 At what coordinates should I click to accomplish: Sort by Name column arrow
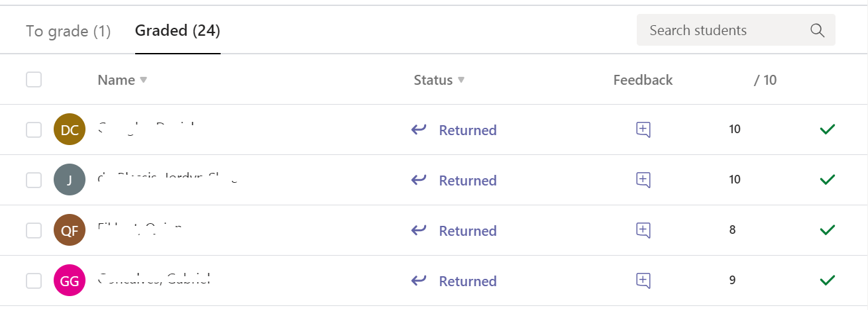pos(143,80)
